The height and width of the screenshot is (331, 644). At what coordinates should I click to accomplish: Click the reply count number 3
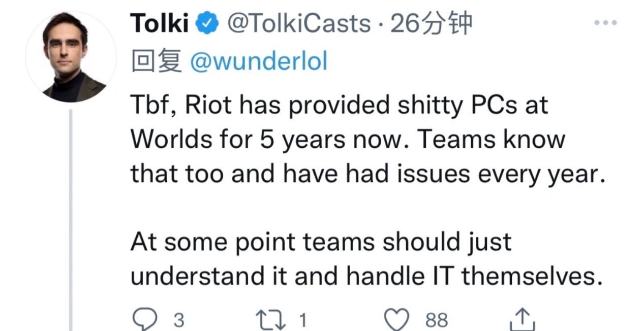(x=178, y=320)
